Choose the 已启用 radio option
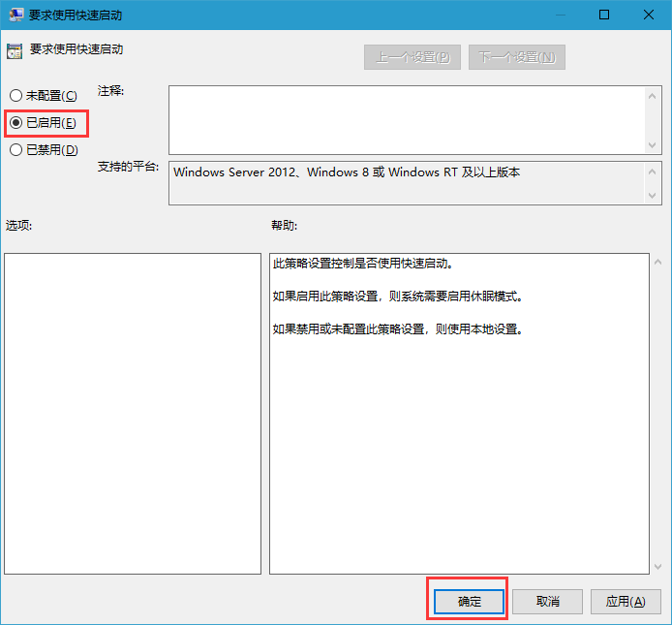The height and width of the screenshot is (625, 672). pyautogui.click(x=15, y=123)
